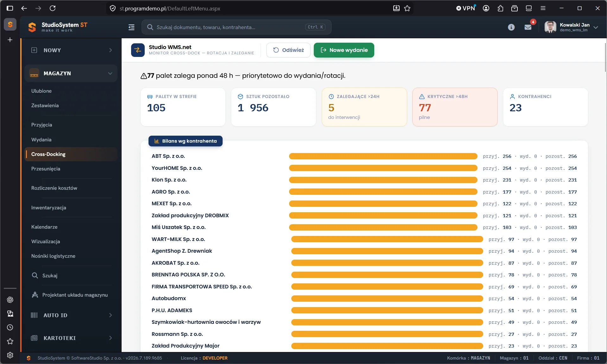Click the Odśwież refresh button
607x364 pixels.
click(x=288, y=50)
